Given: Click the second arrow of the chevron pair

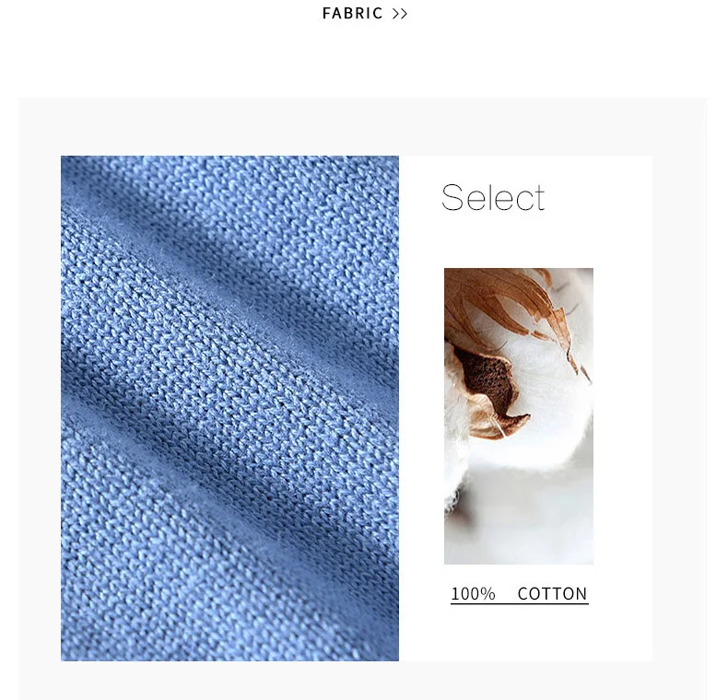Looking at the screenshot, I should 404,14.
